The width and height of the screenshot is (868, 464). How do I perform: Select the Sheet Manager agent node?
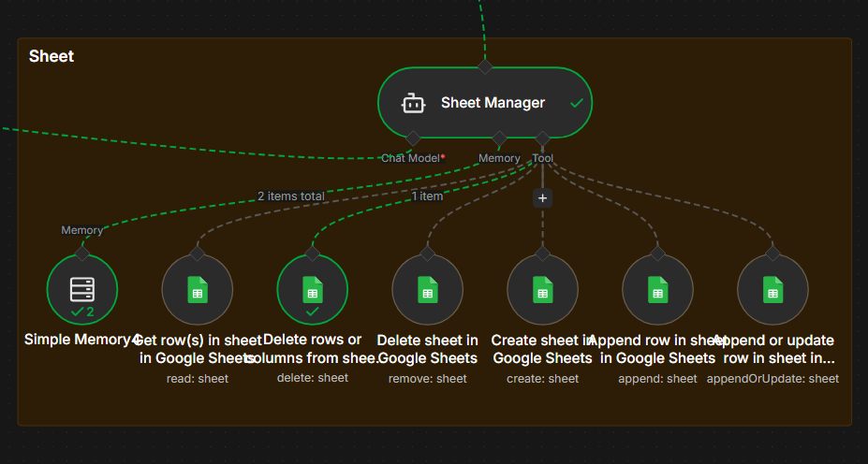(x=485, y=103)
